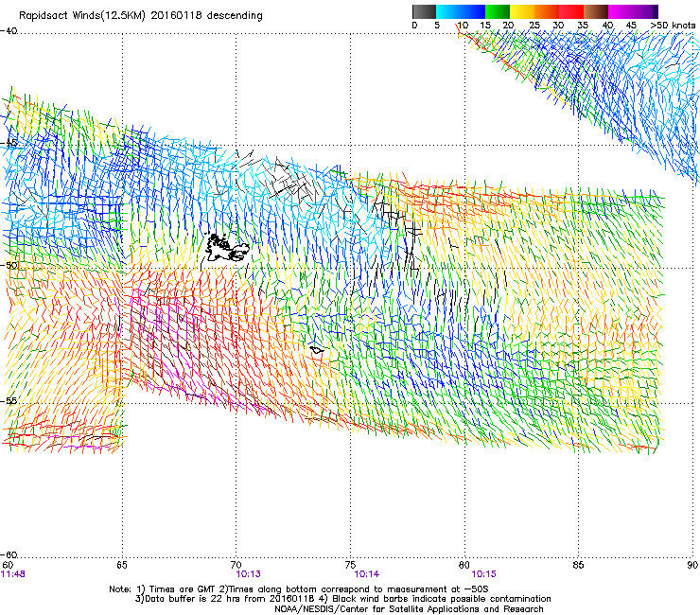The image size is (700, 615).
Task: Click the legend tick label '25'
Action: point(534,26)
